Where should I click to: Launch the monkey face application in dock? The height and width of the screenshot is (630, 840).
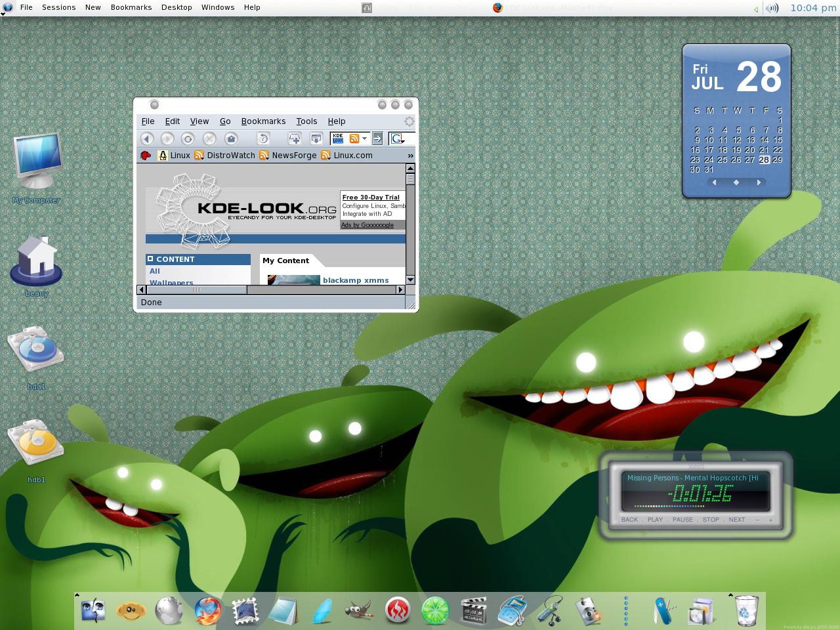131,611
